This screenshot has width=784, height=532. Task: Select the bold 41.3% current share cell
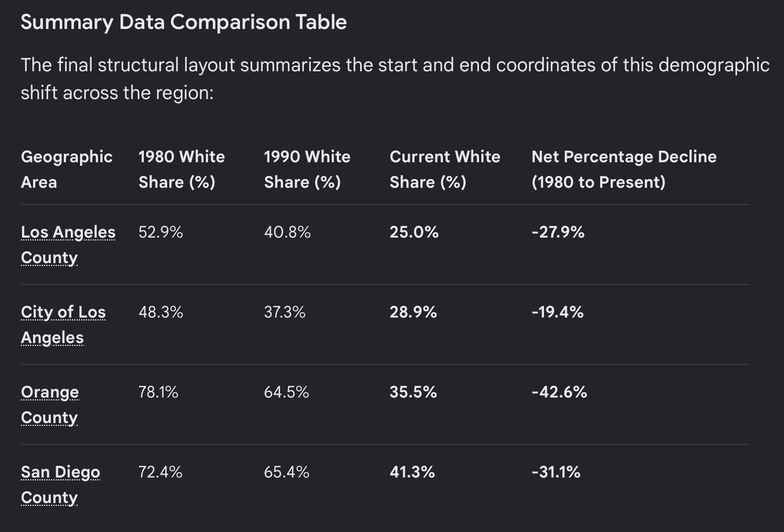click(x=412, y=472)
